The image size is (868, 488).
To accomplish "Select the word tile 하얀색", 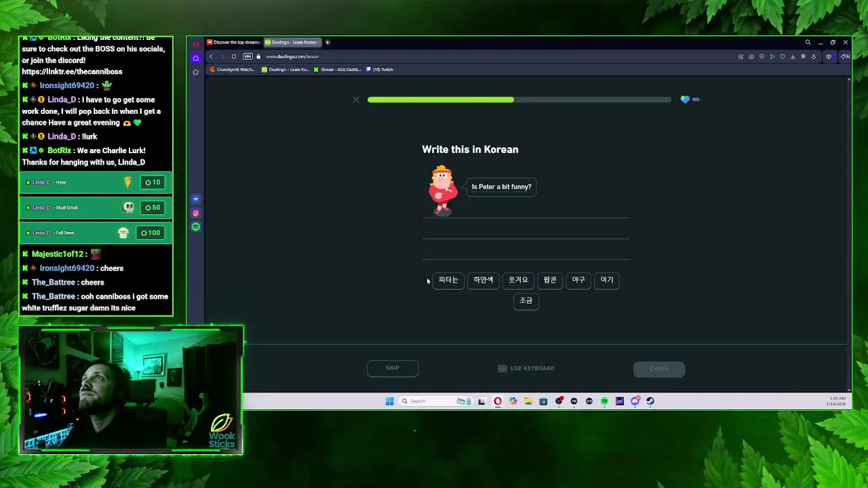I will 484,280.
